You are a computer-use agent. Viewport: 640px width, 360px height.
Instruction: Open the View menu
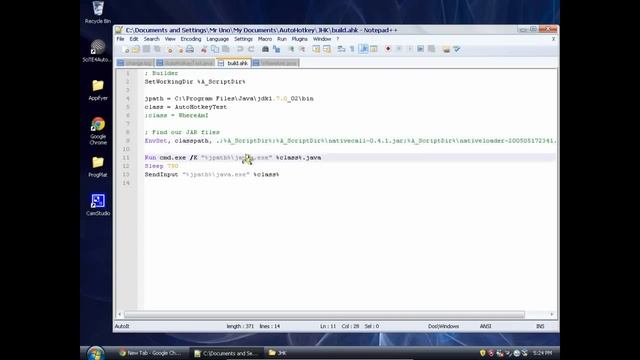coord(170,39)
